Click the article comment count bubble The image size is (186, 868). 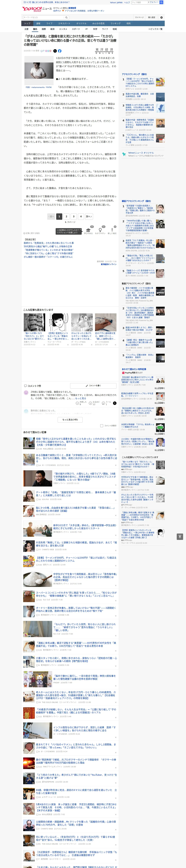43,51
